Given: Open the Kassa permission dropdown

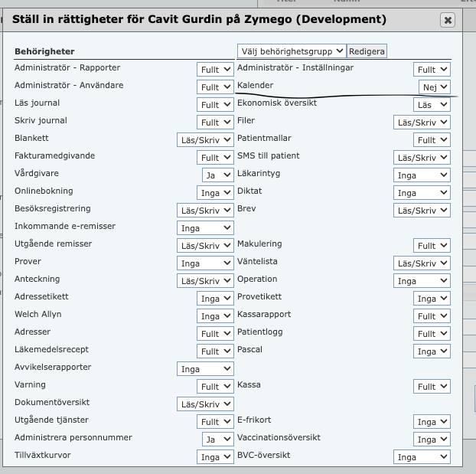Looking at the screenshot, I should [432, 387].
